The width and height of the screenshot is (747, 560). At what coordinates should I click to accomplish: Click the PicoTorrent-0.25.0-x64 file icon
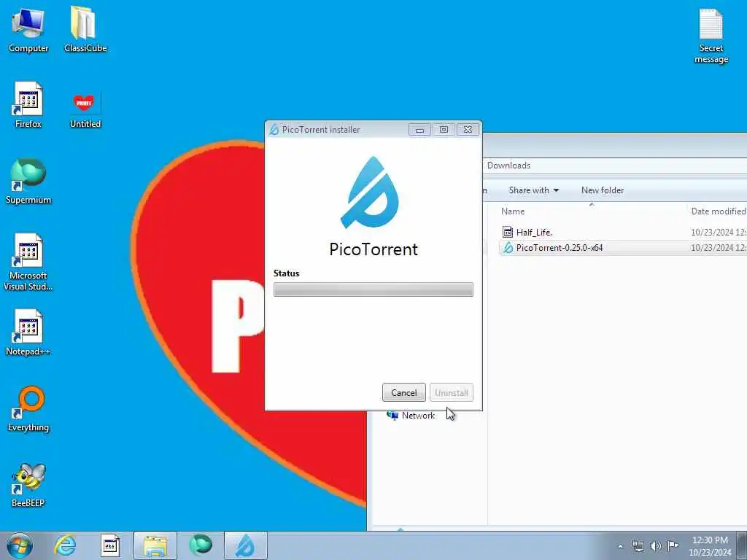tap(508, 248)
